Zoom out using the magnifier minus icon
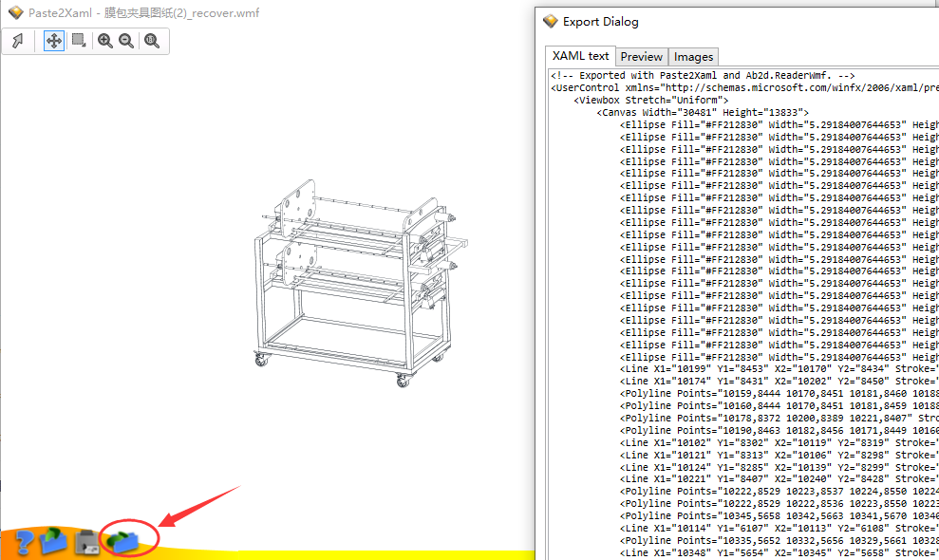 coord(126,41)
